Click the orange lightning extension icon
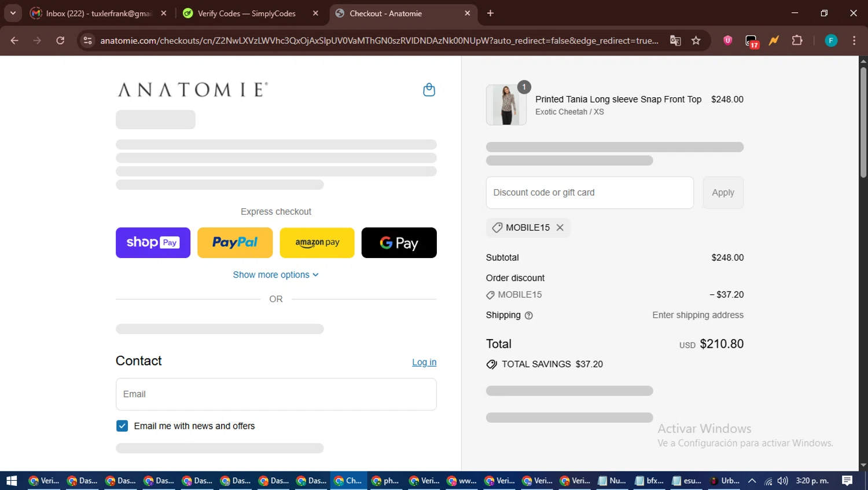This screenshot has height=490, width=868. [774, 40]
